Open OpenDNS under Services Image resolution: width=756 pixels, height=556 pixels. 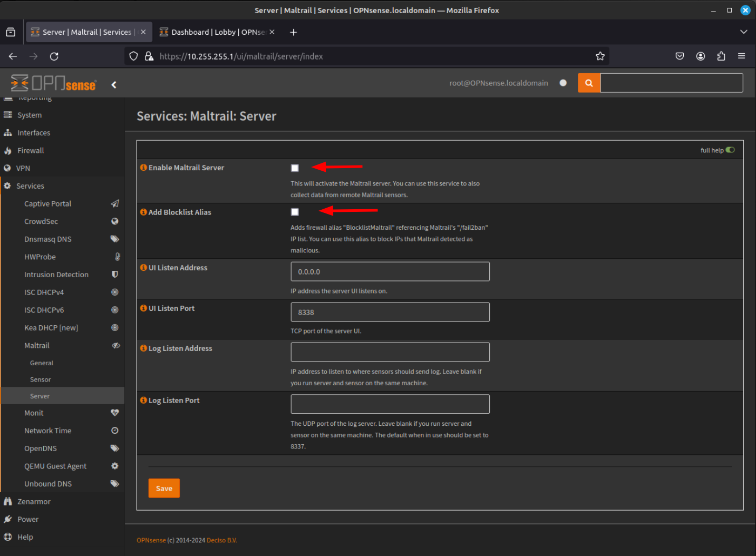click(62, 448)
